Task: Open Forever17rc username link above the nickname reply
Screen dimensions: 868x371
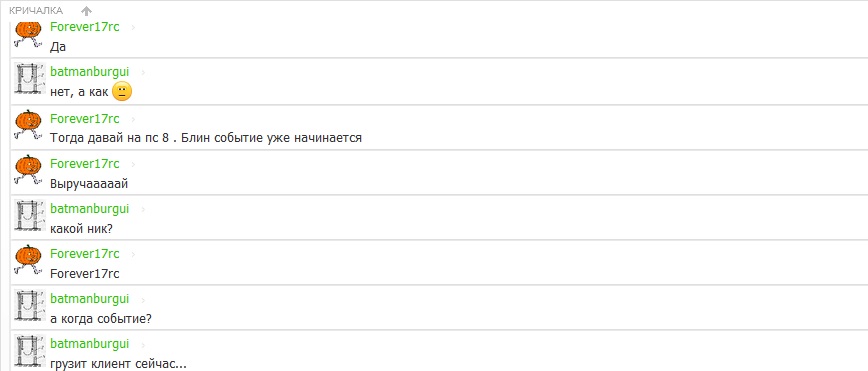Action: pos(85,254)
